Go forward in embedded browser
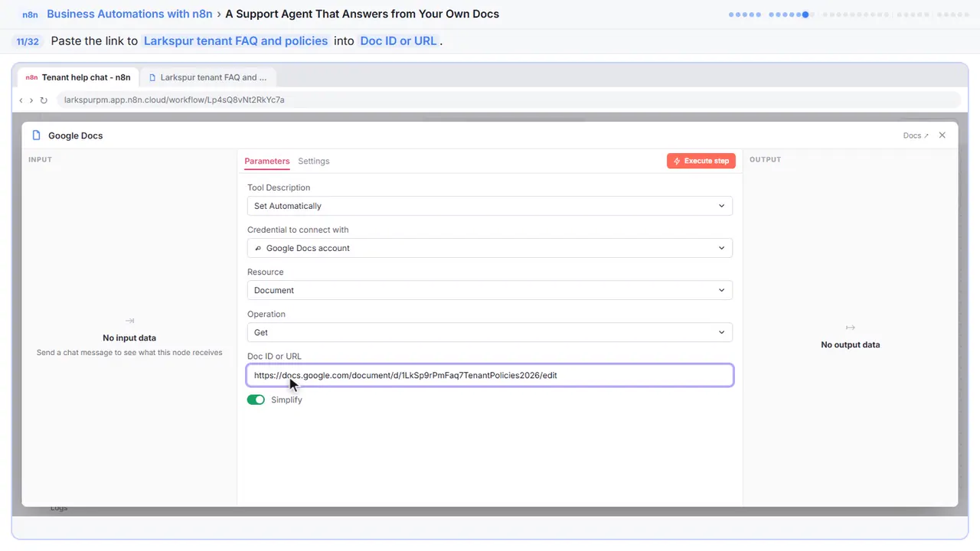 click(31, 100)
